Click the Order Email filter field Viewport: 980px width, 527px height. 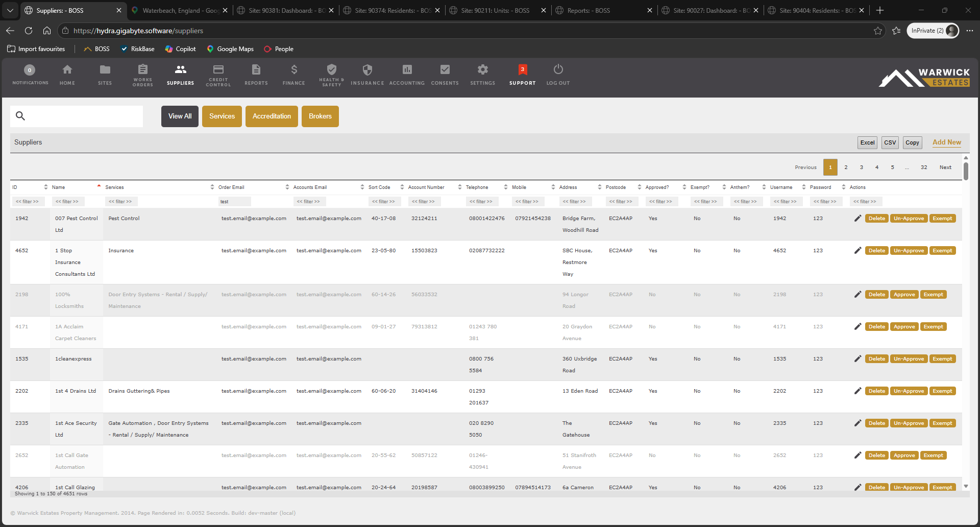pyautogui.click(x=235, y=202)
